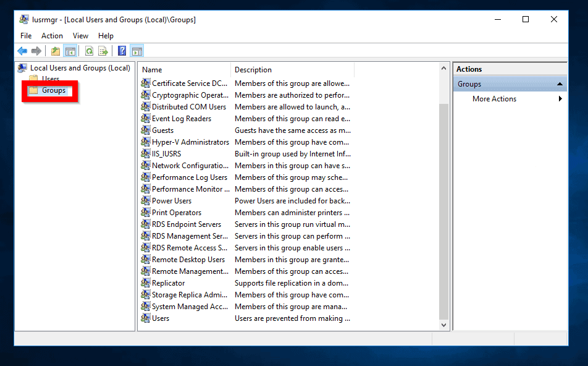Toggle Show/Hide Action Pane button
Screen dimensions: 588x366
[x=136, y=51]
